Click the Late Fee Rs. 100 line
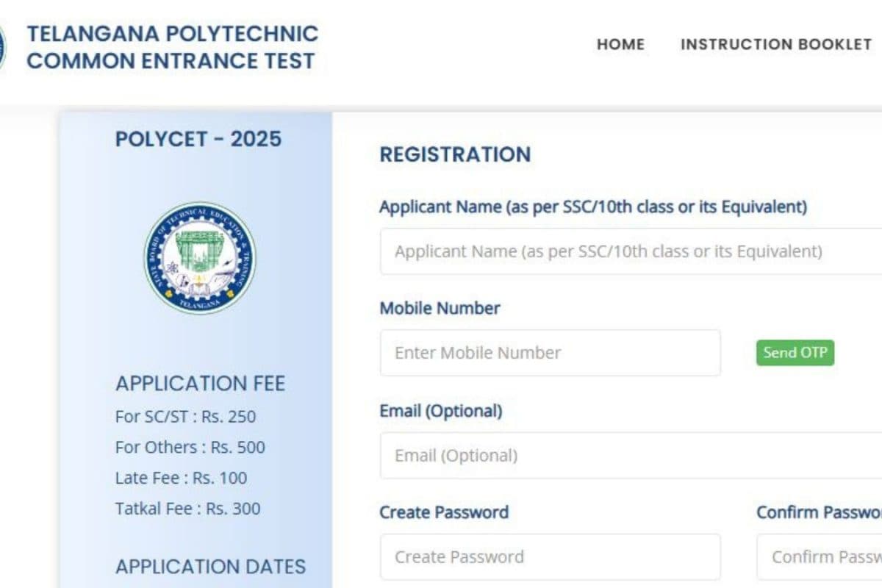Viewport: 882px width, 588px height. 181,478
